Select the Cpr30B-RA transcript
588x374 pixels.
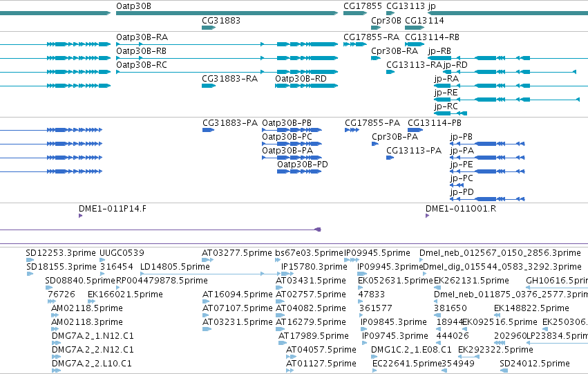coord(376,58)
